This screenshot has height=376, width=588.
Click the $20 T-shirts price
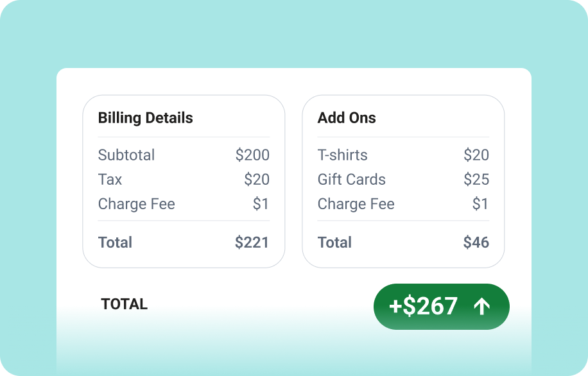click(x=476, y=155)
